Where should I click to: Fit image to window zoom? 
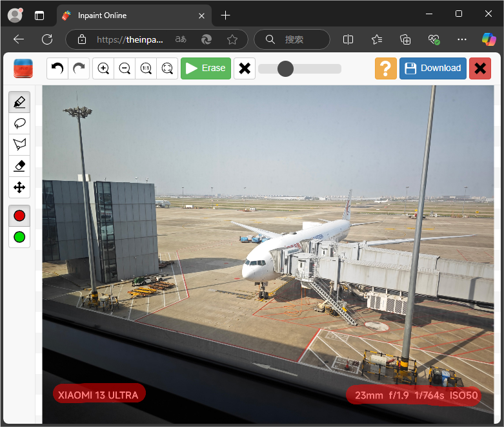click(167, 68)
